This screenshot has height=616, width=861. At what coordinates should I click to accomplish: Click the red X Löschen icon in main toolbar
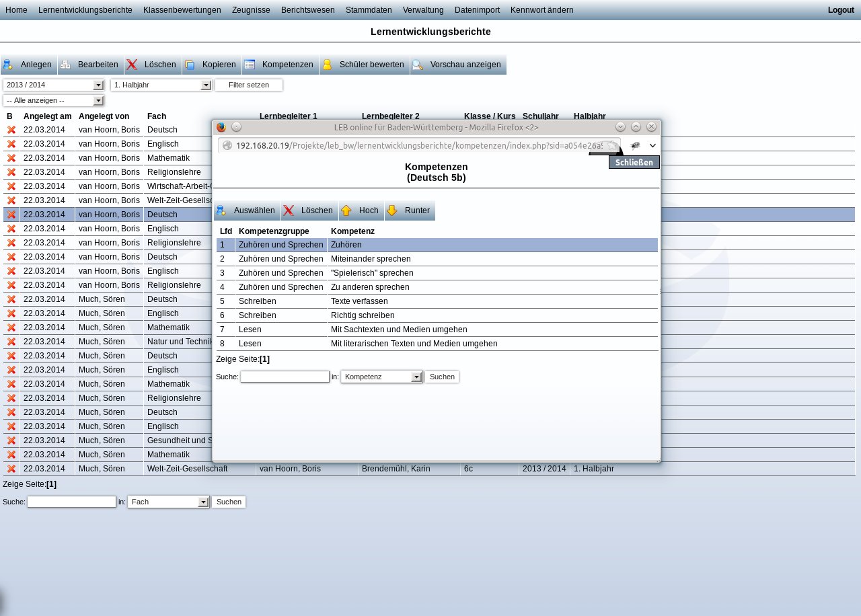coord(132,65)
